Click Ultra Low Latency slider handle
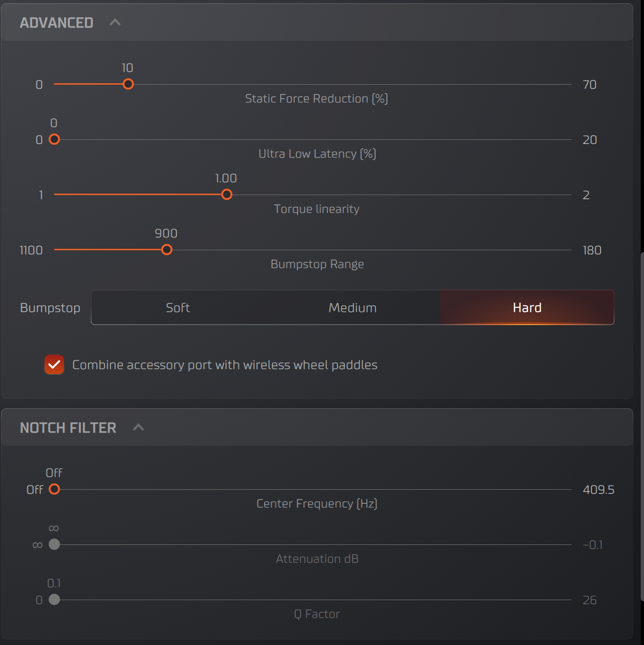The image size is (644, 645). (x=54, y=139)
